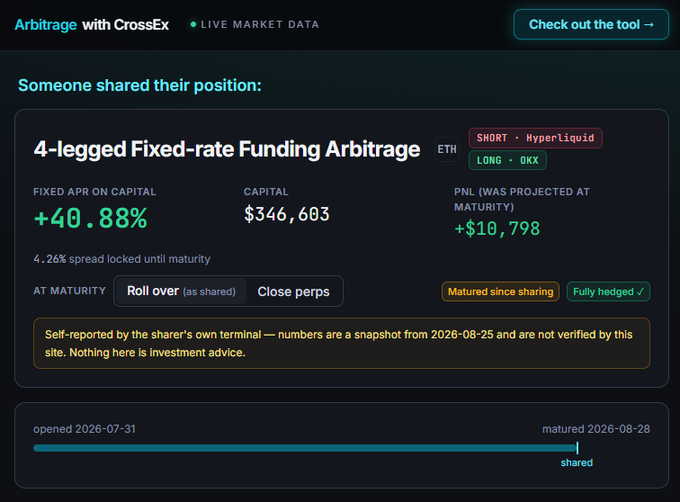680x502 pixels.
Task: Click '4.26% spread locked until maturity' text
Action: click(x=122, y=259)
